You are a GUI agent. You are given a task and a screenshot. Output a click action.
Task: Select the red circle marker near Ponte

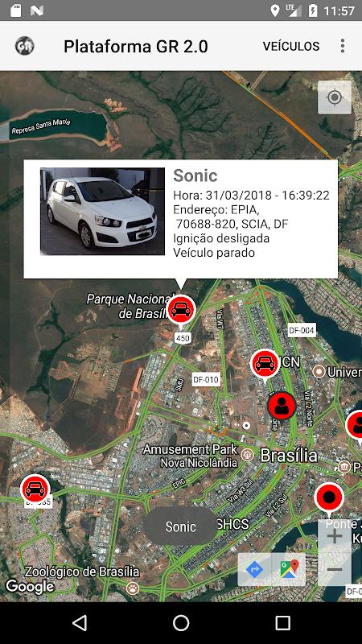329,498
